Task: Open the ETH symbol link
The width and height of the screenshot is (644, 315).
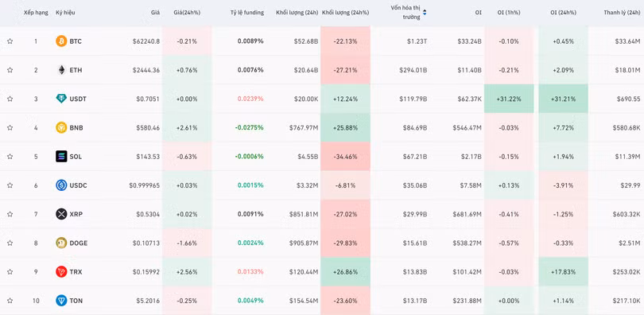Action: (x=76, y=70)
